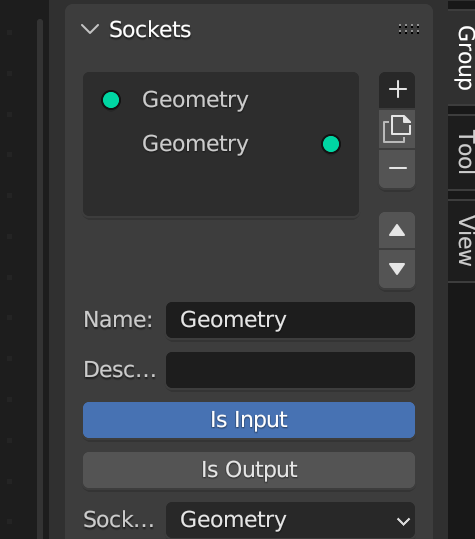Edit the socket Name field
Viewport: 475px width, 539px height.
click(x=290, y=320)
